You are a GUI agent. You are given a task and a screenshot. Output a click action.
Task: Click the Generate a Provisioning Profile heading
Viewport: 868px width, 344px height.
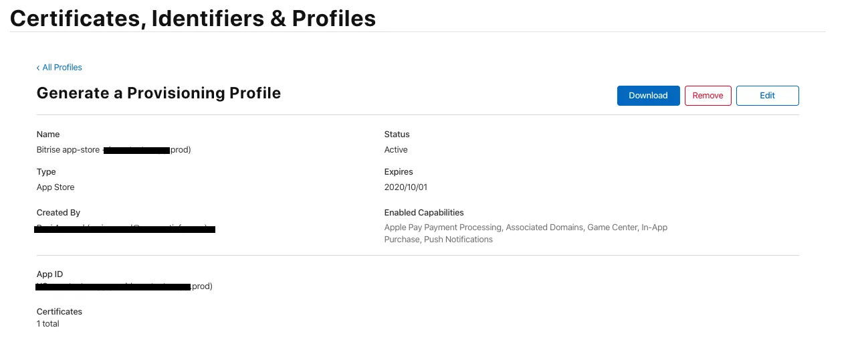click(x=158, y=93)
